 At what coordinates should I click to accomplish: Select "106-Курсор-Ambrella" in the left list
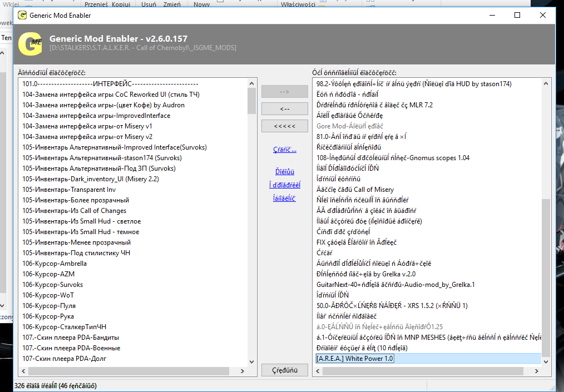55,264
